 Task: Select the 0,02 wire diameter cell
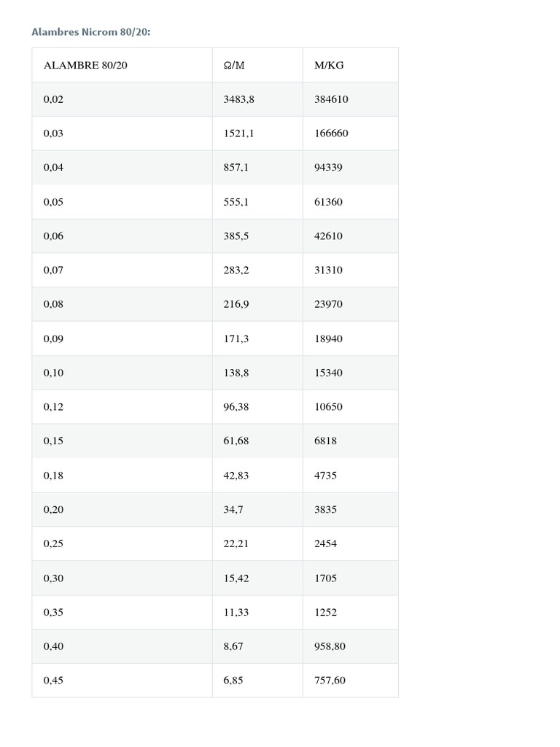[54, 99]
